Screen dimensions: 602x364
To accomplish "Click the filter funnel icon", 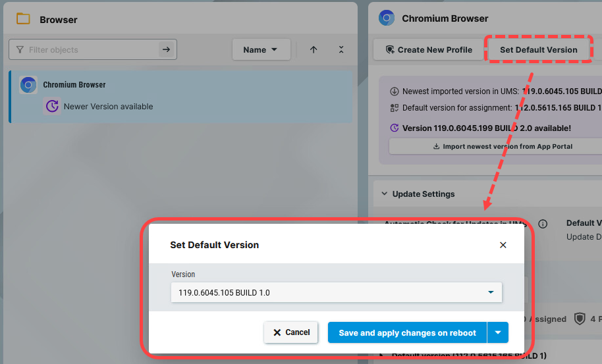I will [x=20, y=50].
